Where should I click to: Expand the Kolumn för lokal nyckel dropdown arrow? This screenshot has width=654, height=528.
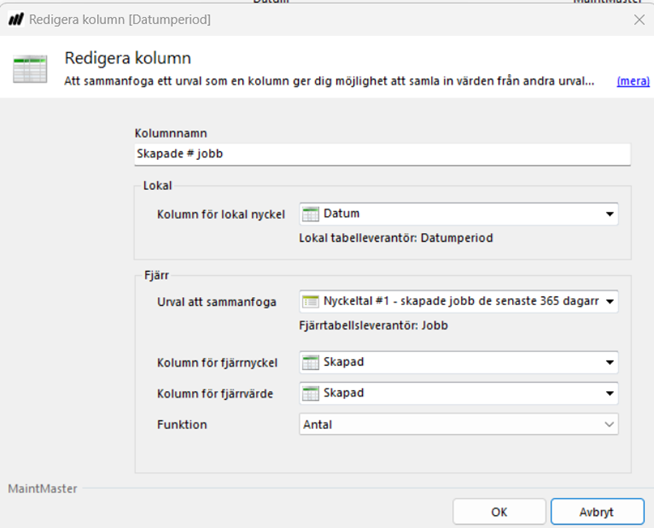(609, 214)
